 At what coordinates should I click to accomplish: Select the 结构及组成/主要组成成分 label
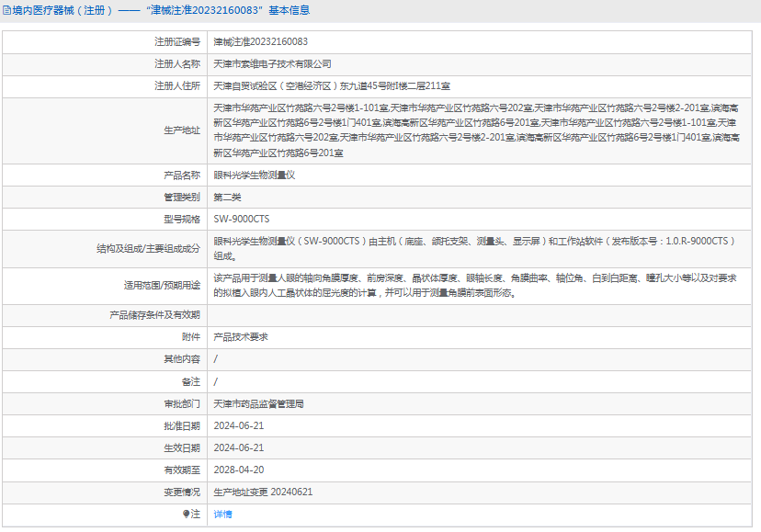(149, 248)
